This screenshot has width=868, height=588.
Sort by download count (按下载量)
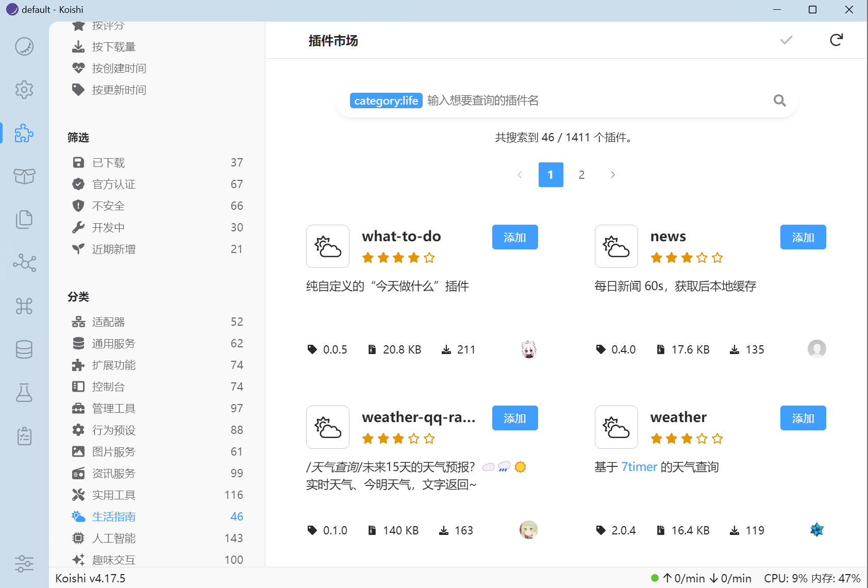click(157, 47)
